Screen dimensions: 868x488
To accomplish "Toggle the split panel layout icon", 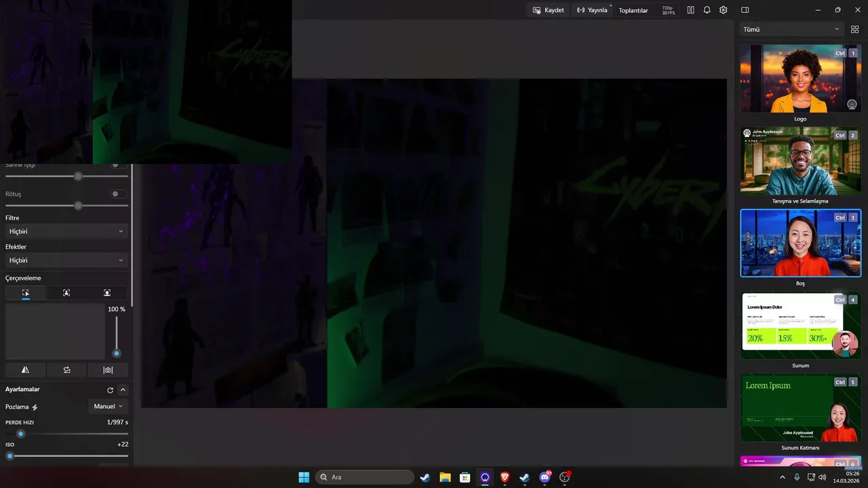I will tap(690, 10).
